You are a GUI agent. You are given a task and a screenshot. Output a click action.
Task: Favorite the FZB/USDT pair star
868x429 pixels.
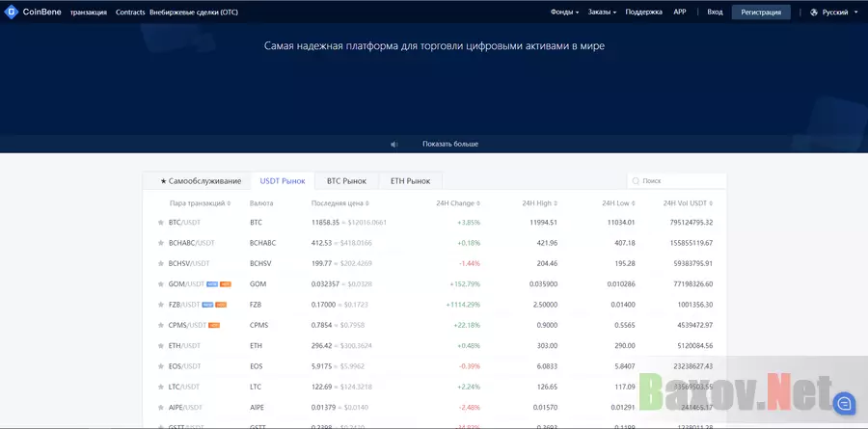pos(160,305)
